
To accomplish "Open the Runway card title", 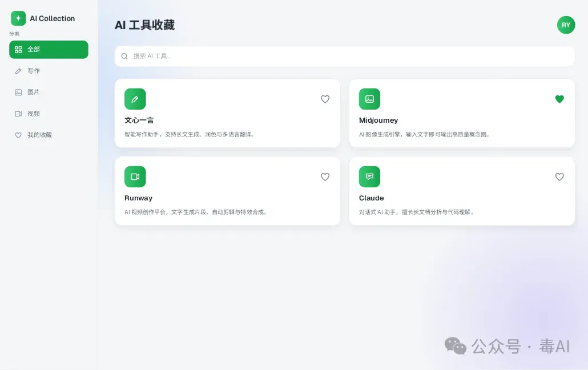I will coord(138,198).
